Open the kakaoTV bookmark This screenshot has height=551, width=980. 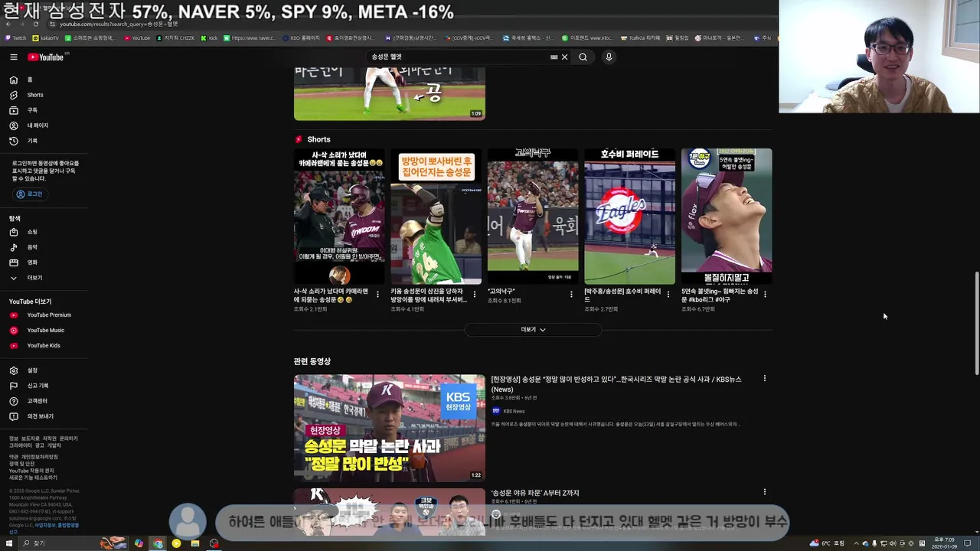[46, 37]
